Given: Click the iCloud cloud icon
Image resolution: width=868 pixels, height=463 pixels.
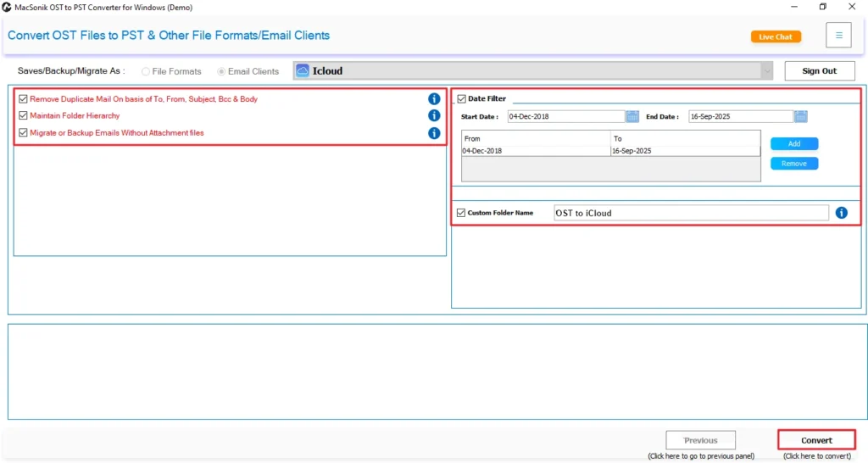Looking at the screenshot, I should click(x=303, y=71).
